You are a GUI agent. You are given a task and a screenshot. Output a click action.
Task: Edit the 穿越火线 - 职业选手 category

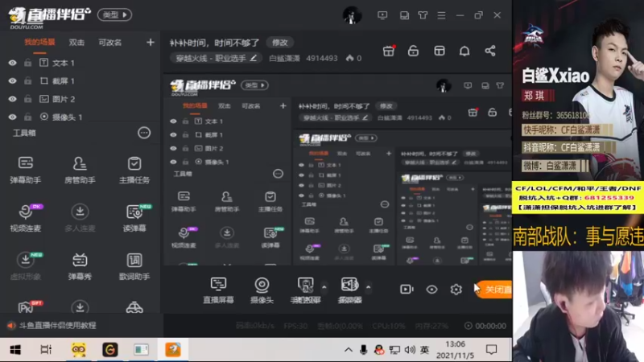pos(216,58)
